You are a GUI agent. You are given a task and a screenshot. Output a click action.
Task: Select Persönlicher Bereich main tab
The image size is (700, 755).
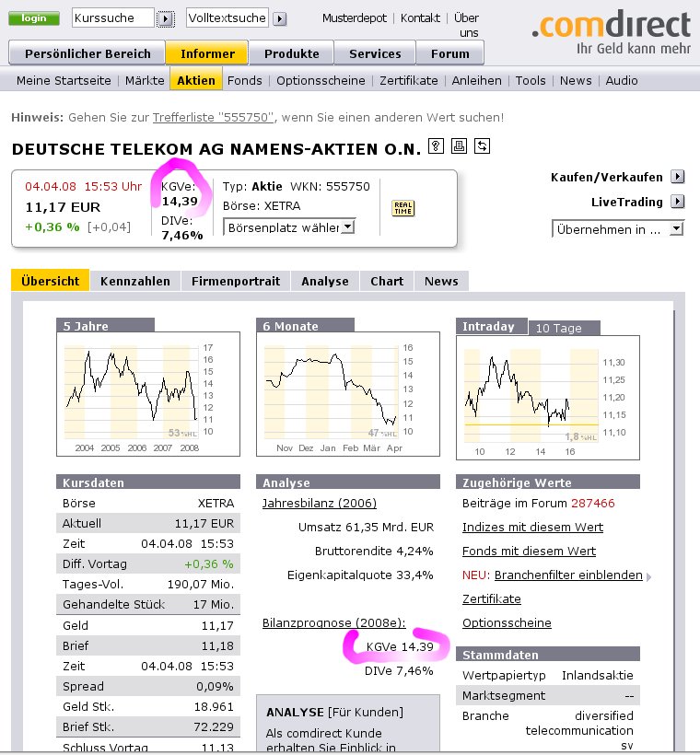point(87,53)
